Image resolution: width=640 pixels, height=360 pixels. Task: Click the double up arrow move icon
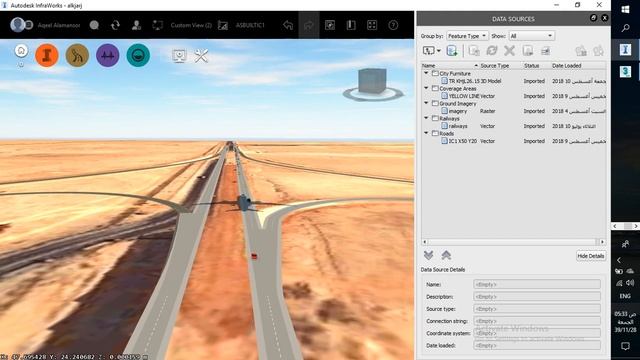[446, 256]
